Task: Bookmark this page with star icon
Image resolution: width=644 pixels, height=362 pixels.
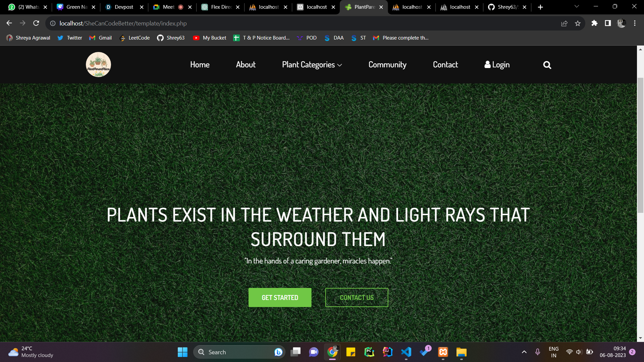Action: 578,23
